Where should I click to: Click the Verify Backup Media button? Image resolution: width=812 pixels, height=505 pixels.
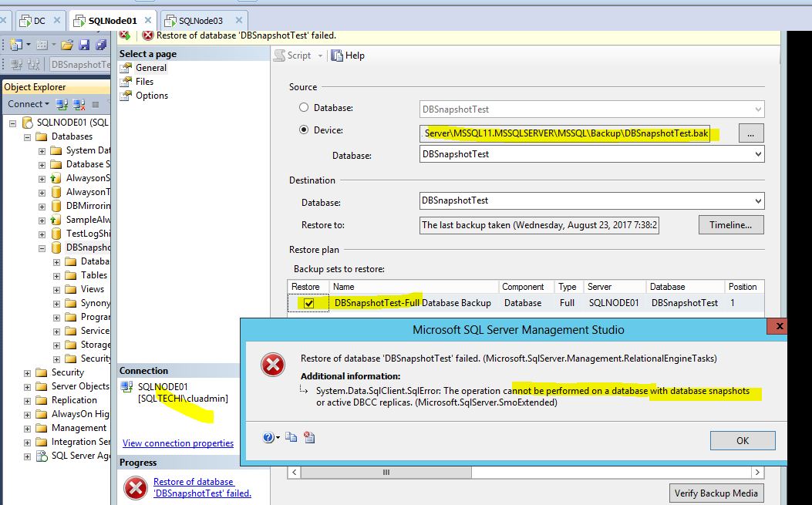[x=716, y=493]
